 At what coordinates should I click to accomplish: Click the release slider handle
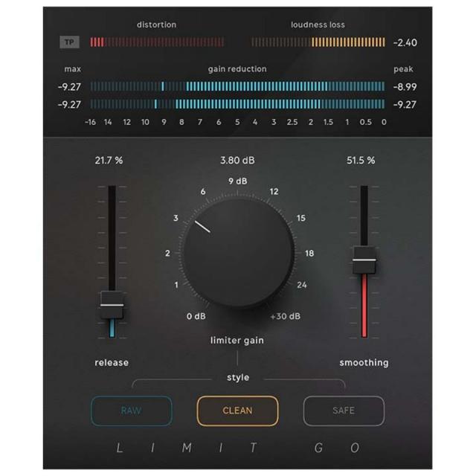(112, 305)
